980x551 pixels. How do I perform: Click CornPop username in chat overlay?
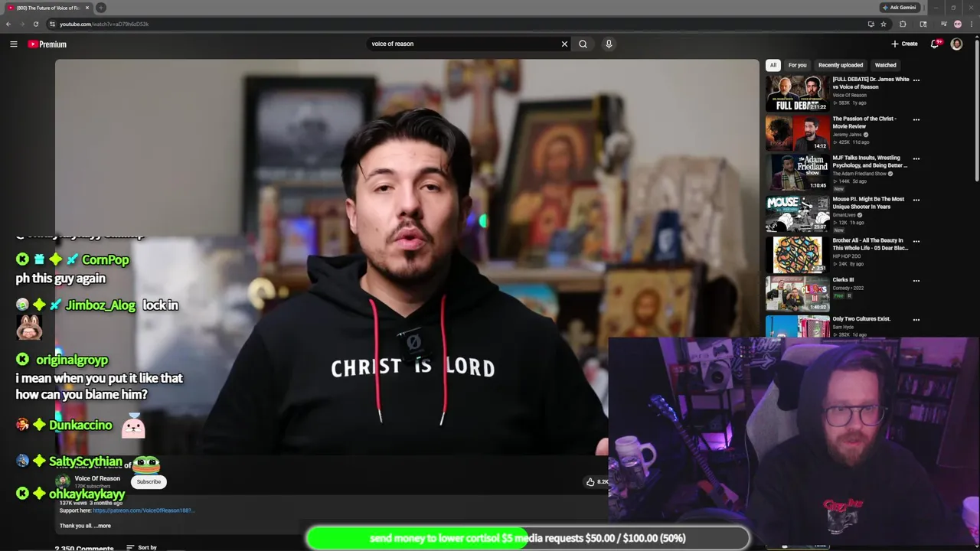click(105, 259)
